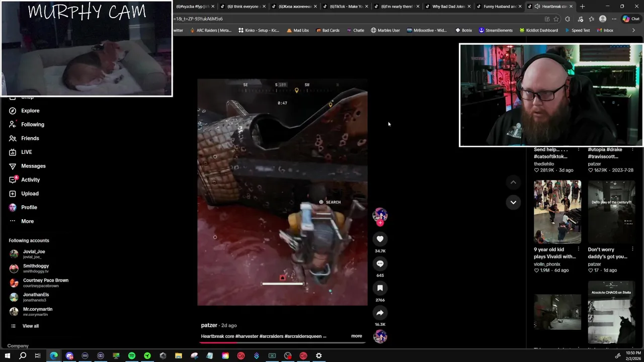Open Spotify from the taskbar

pyautogui.click(x=132, y=356)
